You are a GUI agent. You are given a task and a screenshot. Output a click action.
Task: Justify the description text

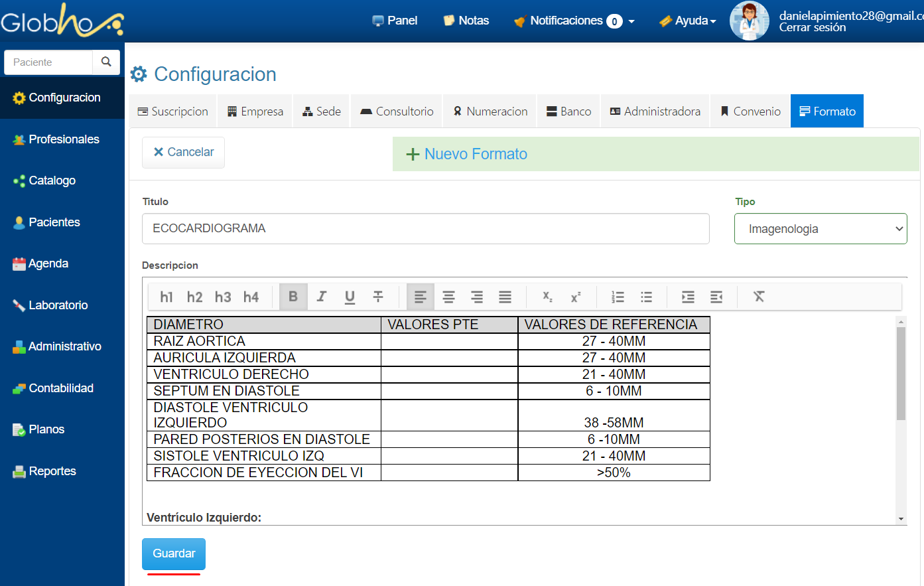[505, 297]
